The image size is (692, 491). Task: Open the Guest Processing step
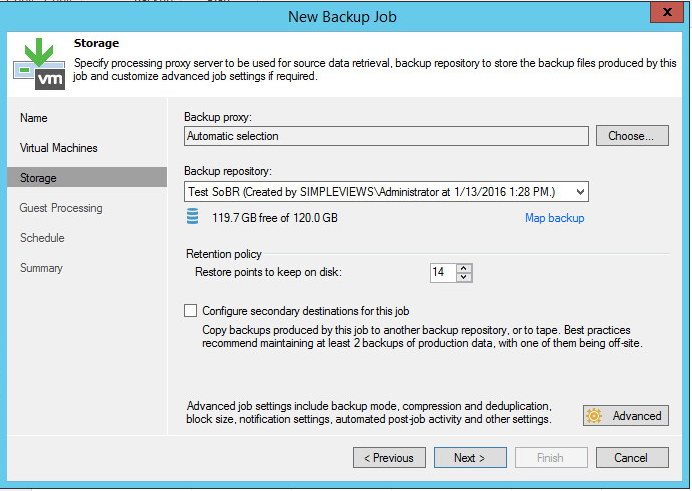[61, 208]
